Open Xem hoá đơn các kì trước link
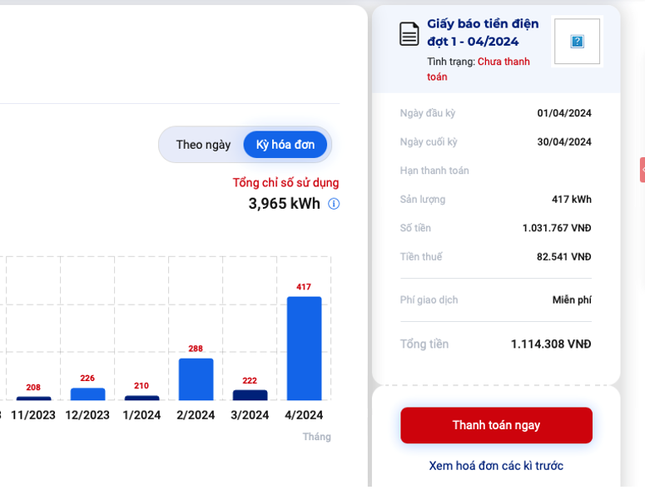This screenshot has width=645, height=490. click(496, 466)
